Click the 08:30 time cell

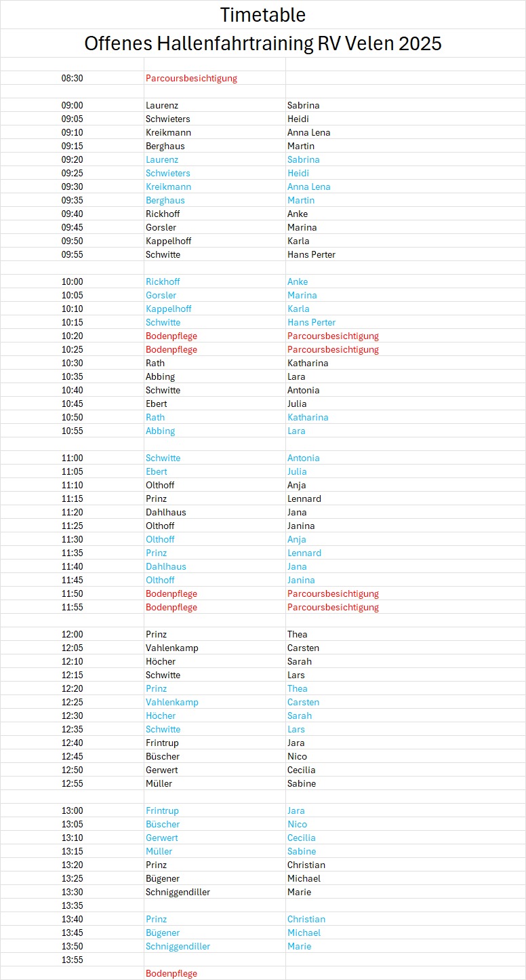pyautogui.click(x=72, y=78)
